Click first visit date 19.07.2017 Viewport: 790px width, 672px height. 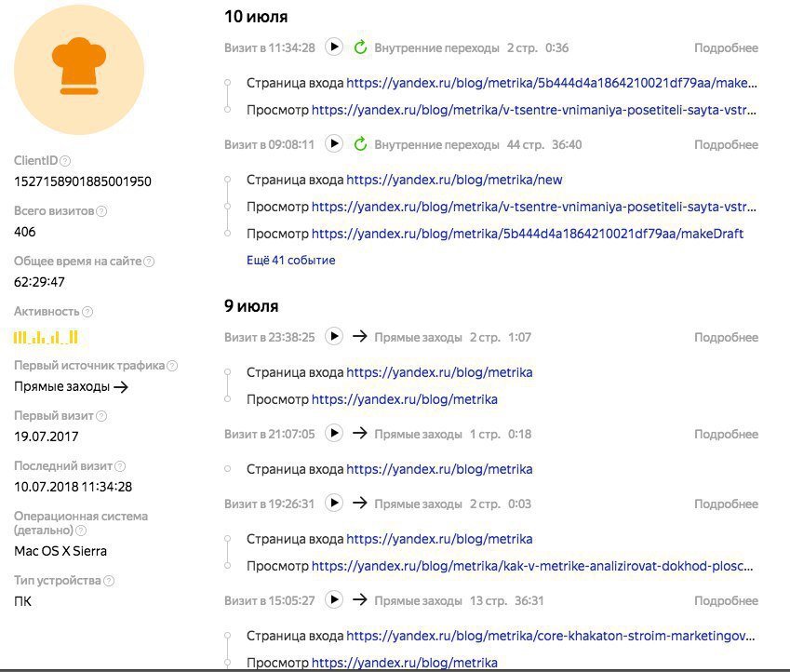[47, 437]
